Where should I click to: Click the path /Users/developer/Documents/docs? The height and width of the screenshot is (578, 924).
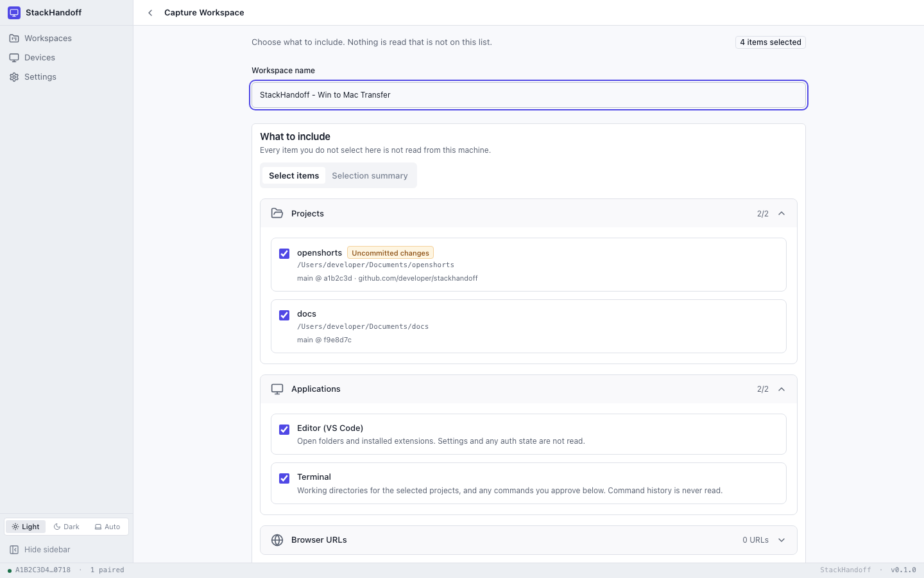pyautogui.click(x=363, y=326)
